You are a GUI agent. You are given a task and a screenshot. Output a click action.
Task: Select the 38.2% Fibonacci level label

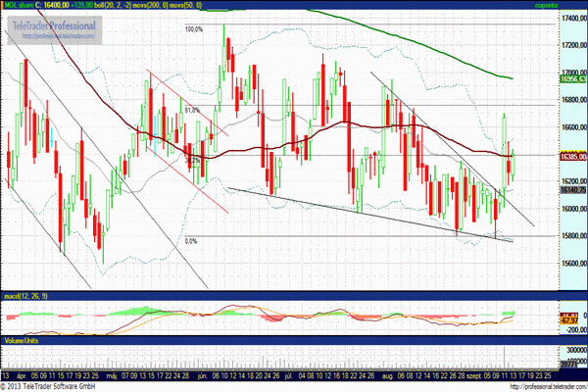[192, 160]
